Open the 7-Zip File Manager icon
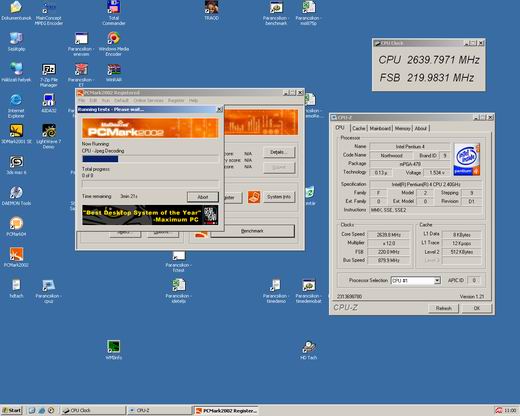The height and width of the screenshot is (416, 520). pyautogui.click(x=49, y=75)
